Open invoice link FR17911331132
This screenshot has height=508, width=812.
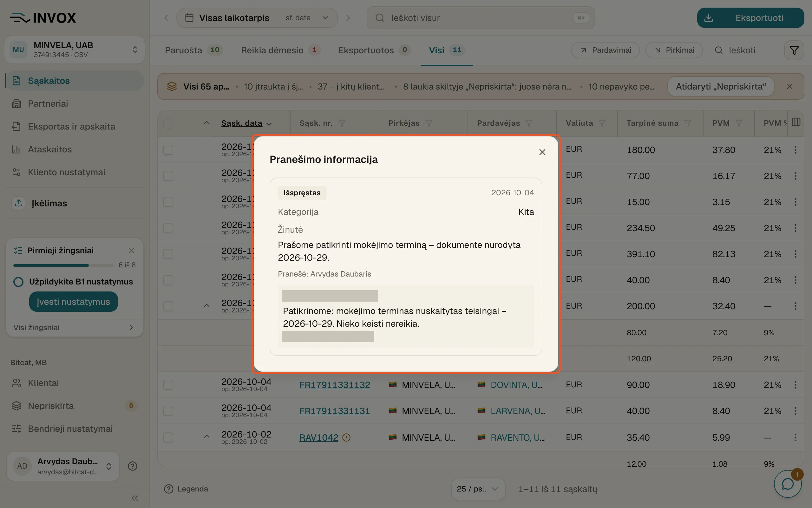(x=335, y=385)
